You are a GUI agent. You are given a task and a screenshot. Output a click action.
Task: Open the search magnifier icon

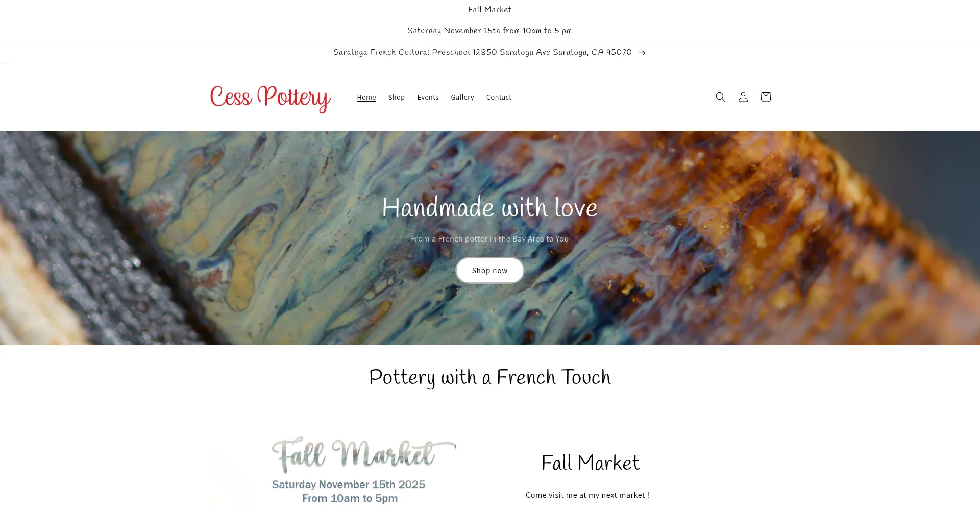pyautogui.click(x=720, y=97)
